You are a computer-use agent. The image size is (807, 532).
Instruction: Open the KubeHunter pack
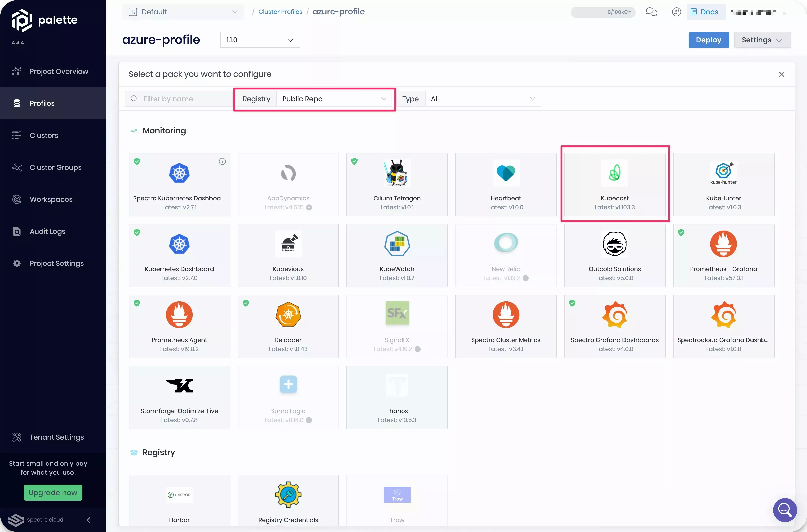tap(724, 184)
